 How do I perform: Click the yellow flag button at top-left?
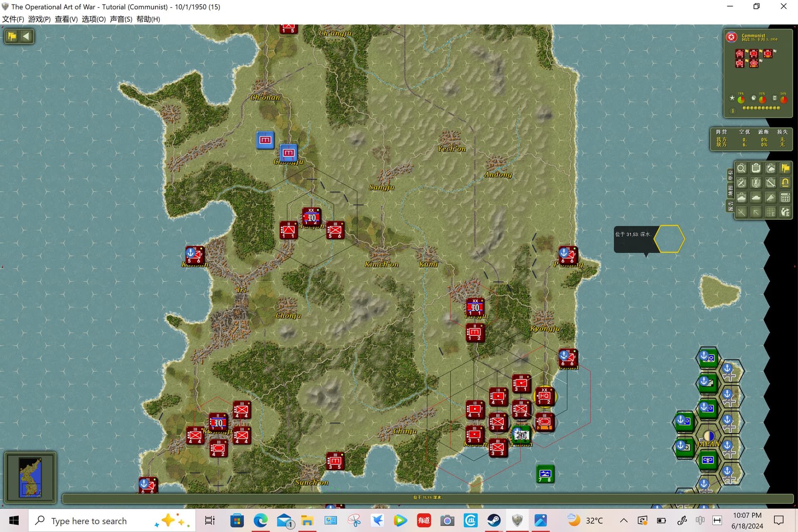(x=12, y=36)
